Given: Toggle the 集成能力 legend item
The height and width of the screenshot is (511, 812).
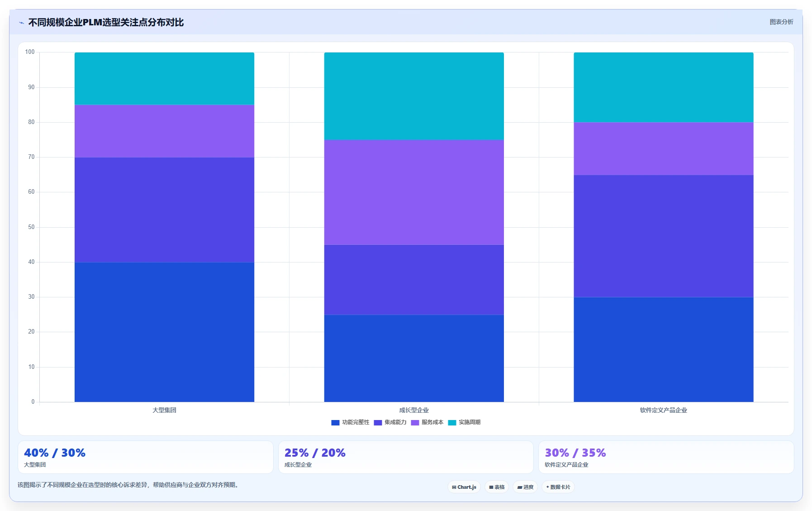Looking at the screenshot, I should pos(390,422).
